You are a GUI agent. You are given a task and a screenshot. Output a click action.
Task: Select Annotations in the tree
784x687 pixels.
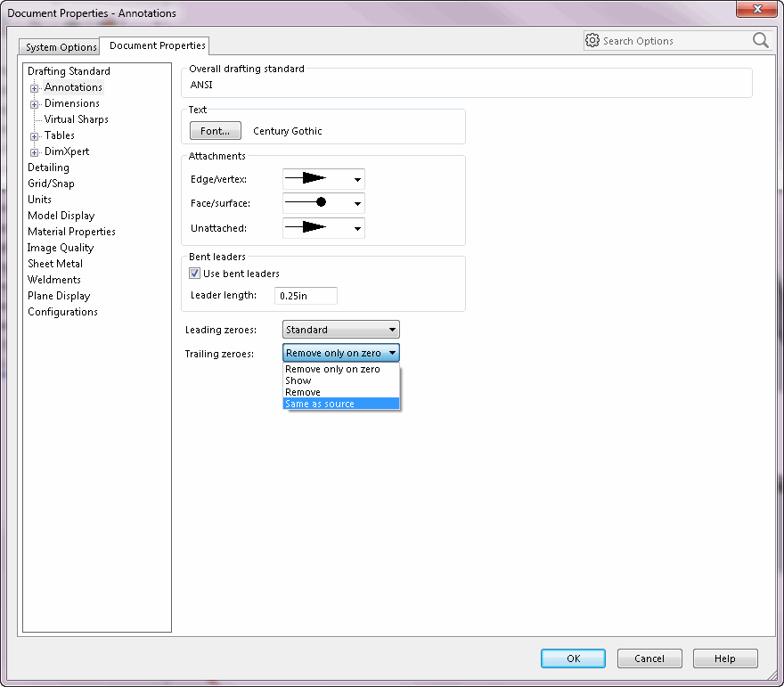(73, 87)
